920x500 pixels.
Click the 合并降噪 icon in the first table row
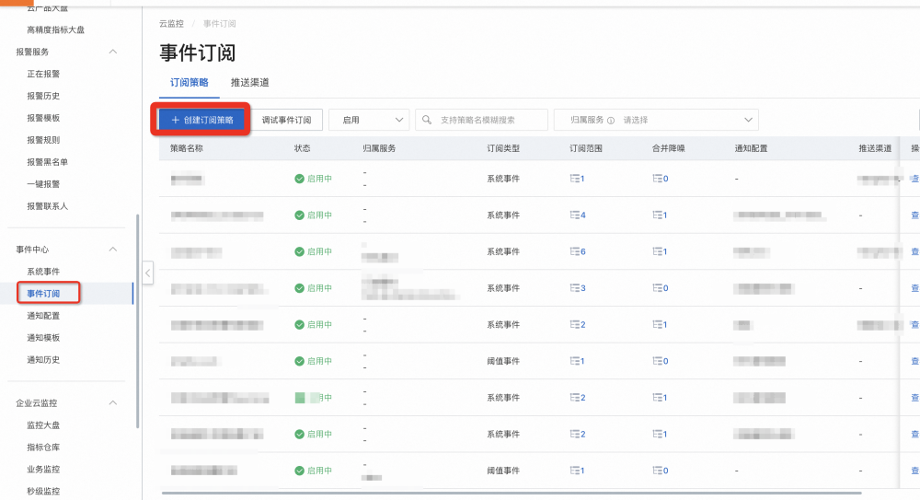tap(659, 178)
